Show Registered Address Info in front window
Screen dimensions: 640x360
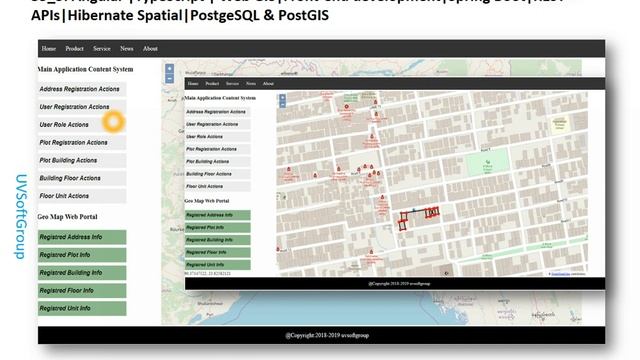218,215
